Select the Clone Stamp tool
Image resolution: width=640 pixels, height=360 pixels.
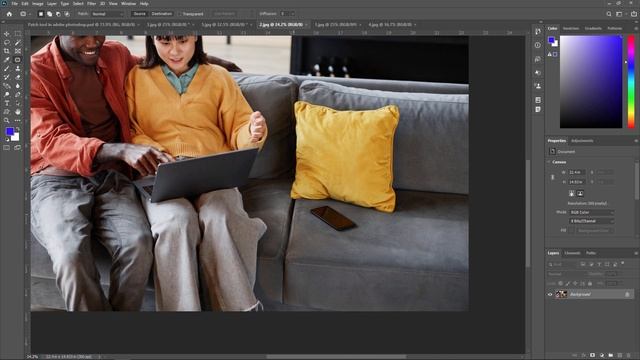18,69
